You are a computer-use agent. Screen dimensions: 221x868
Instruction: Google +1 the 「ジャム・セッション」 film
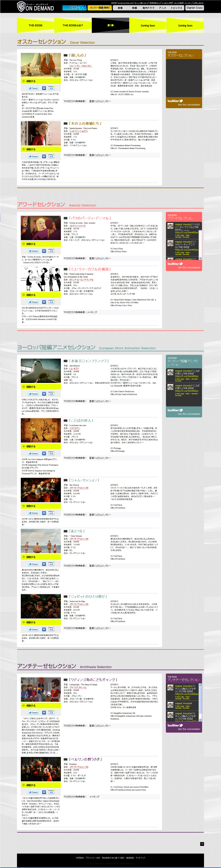click(51, 513)
